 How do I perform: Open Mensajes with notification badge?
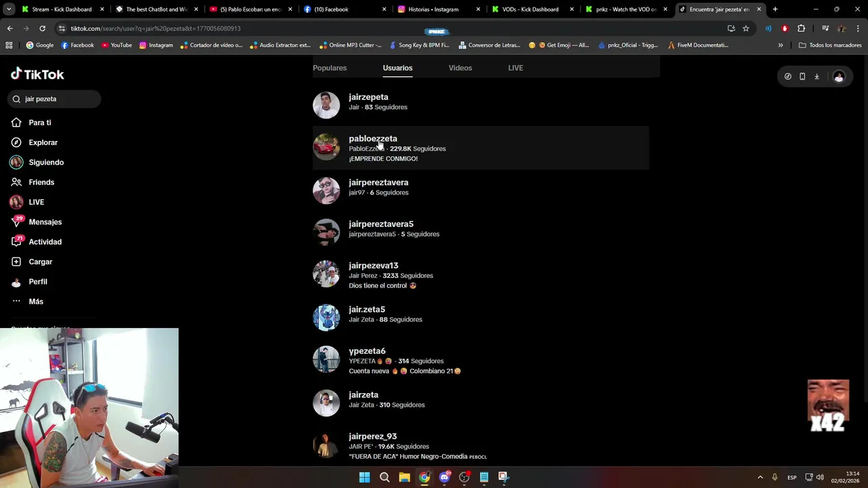(45, 222)
